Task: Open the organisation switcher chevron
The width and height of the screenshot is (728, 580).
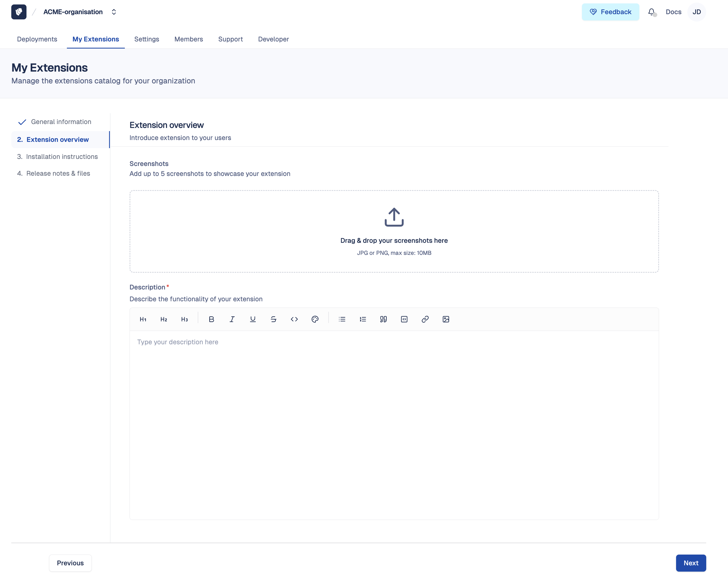Action: [x=114, y=12]
